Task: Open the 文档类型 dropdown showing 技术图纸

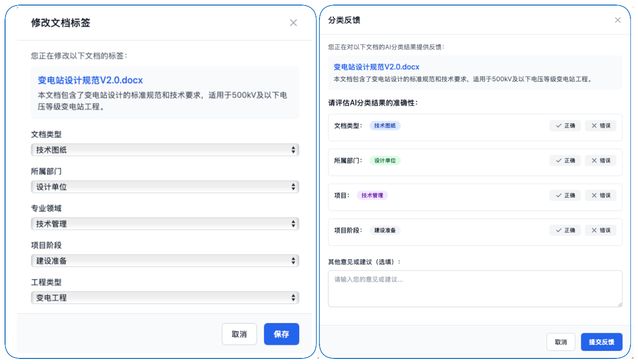Action: (x=165, y=150)
